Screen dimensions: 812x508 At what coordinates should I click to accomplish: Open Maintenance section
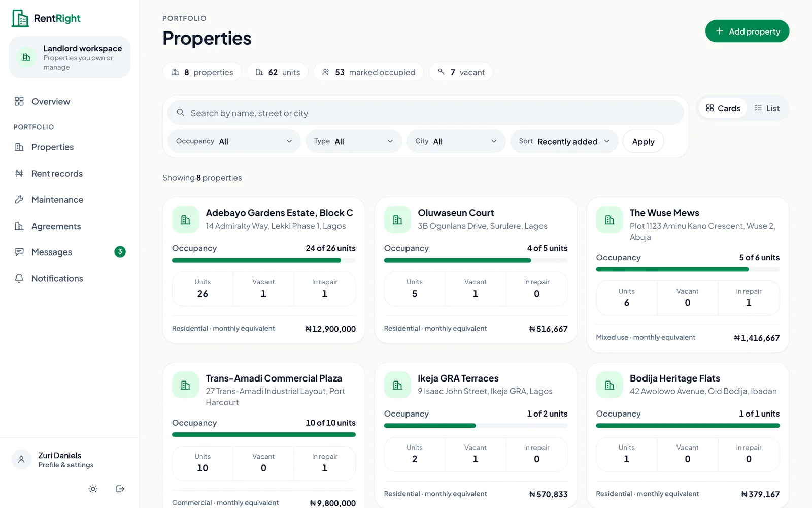click(70, 200)
